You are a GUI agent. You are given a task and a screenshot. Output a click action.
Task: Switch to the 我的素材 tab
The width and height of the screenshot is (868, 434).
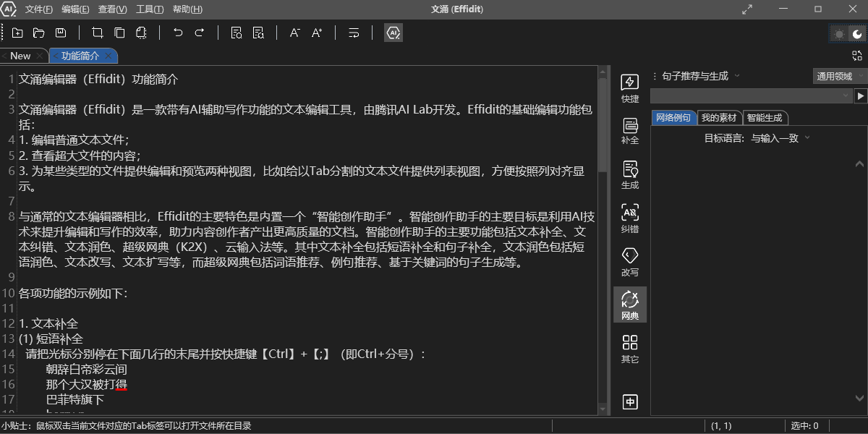pos(718,118)
